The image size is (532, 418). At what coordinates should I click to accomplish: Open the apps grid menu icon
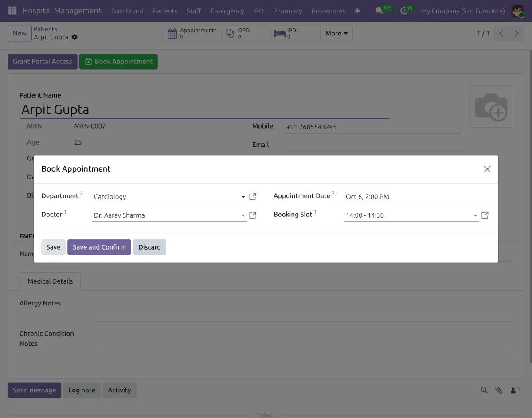[12, 11]
